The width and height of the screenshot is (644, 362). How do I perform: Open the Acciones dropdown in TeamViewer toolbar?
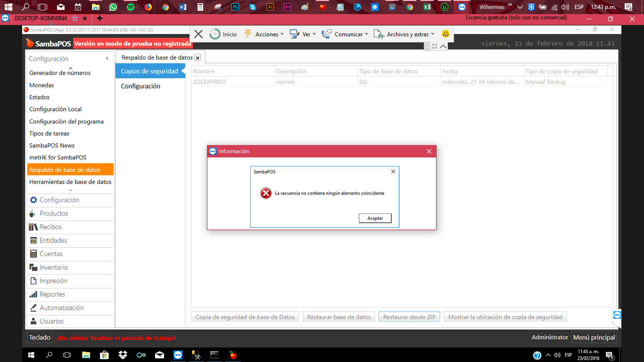[x=264, y=34]
